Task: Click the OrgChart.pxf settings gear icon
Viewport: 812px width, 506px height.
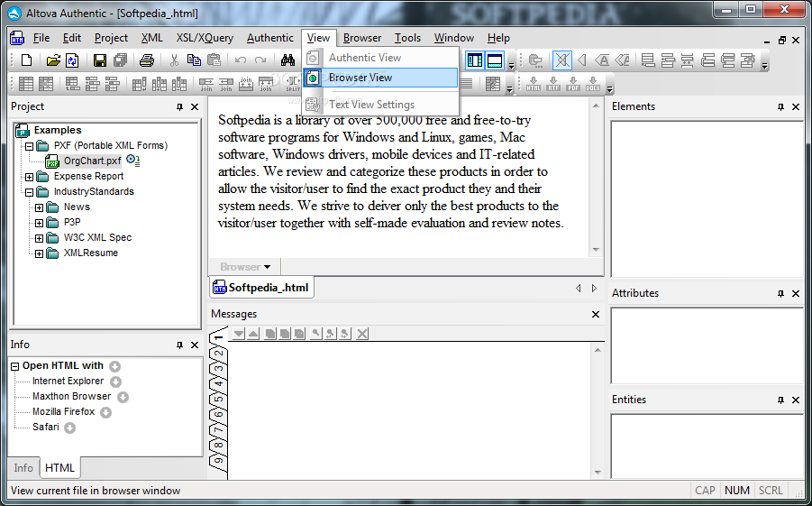Action: click(x=132, y=161)
